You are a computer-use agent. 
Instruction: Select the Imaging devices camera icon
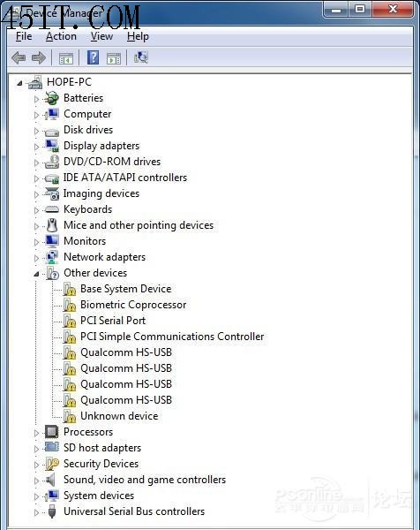coord(52,193)
